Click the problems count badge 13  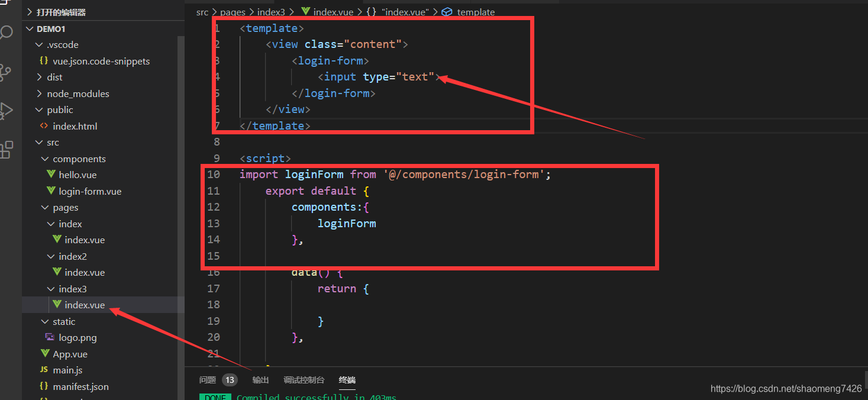pos(230,380)
